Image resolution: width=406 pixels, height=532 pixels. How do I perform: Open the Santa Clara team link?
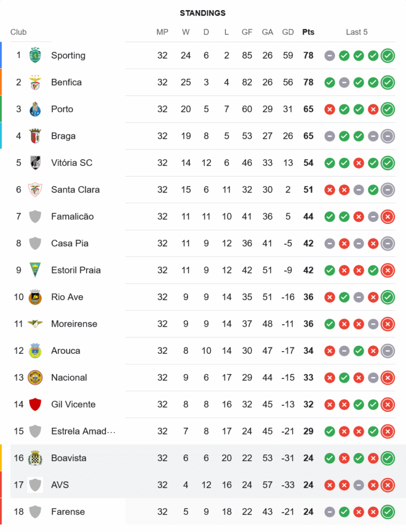[x=75, y=189]
